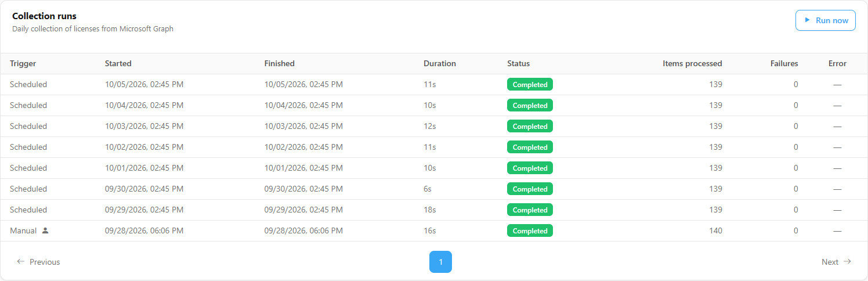Screen dimensions: 868x281
Task: Click Completed badge for 09/29/2026 run
Action: coord(530,210)
